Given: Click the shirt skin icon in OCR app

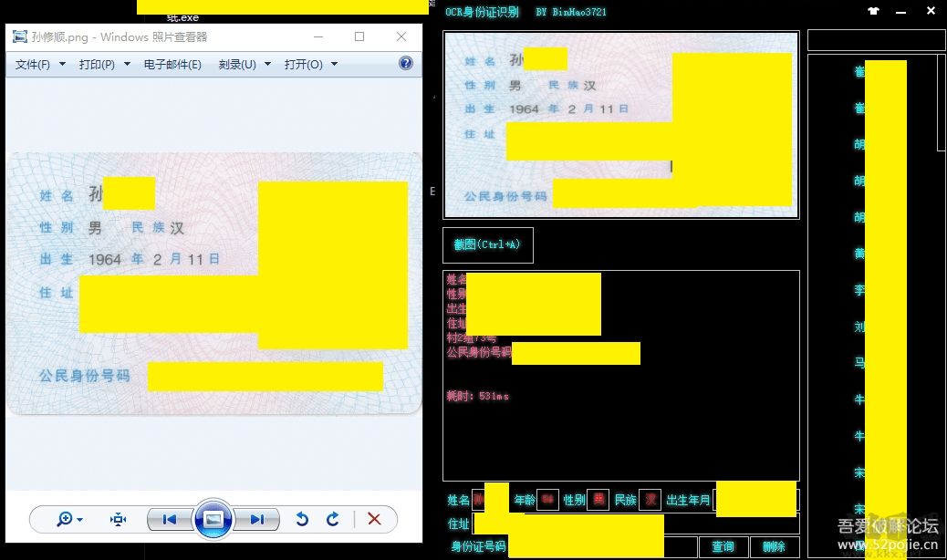Looking at the screenshot, I should click(x=873, y=11).
